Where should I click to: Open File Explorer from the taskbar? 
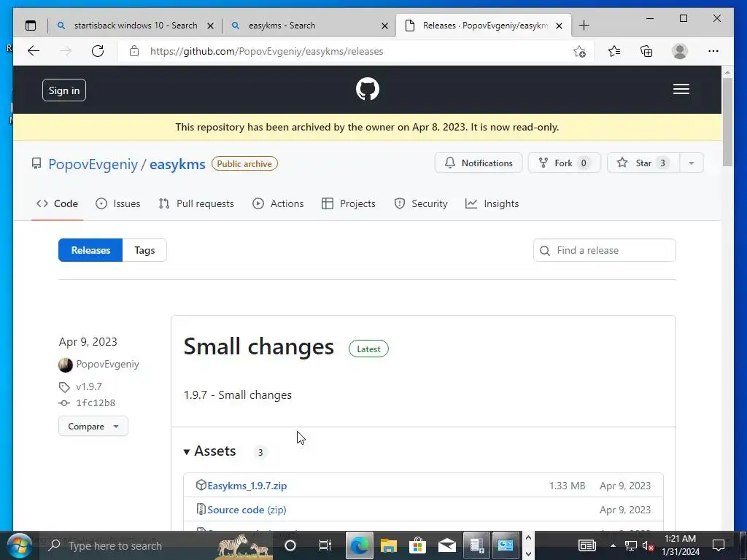(x=388, y=545)
